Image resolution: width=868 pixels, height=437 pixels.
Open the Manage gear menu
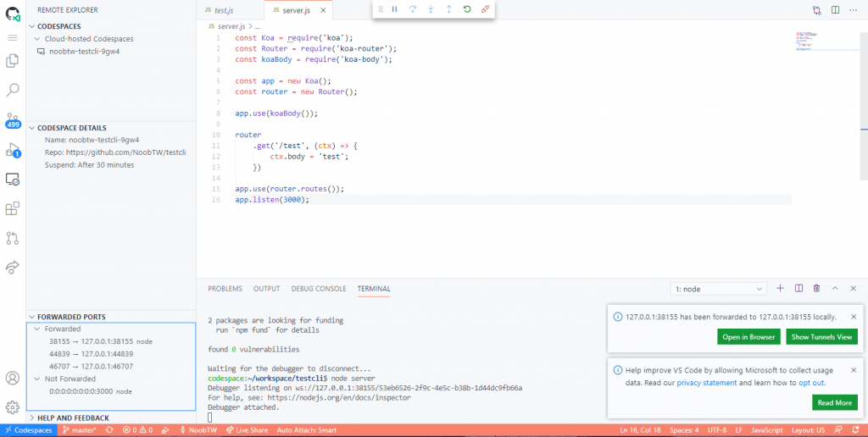coord(12,407)
